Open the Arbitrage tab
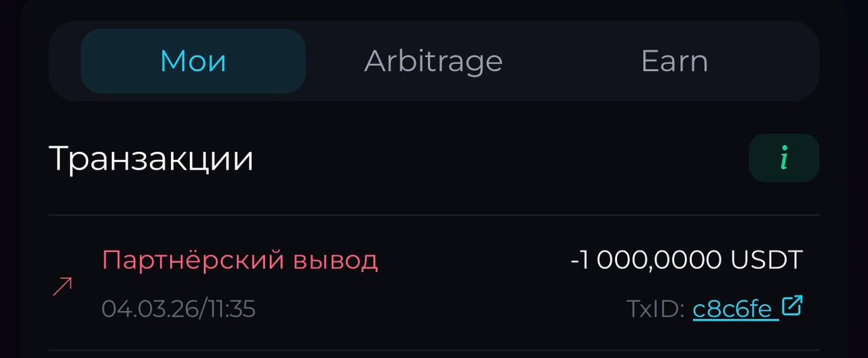868x358 pixels. point(433,61)
